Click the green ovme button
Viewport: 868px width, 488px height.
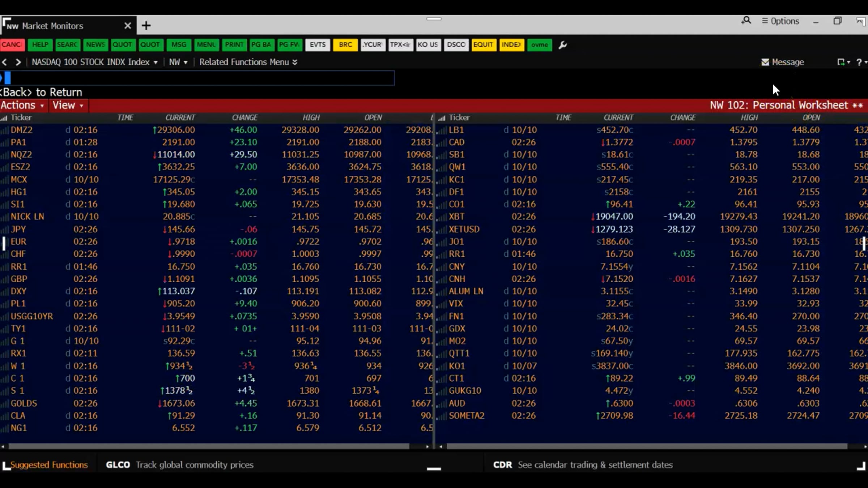(x=540, y=45)
